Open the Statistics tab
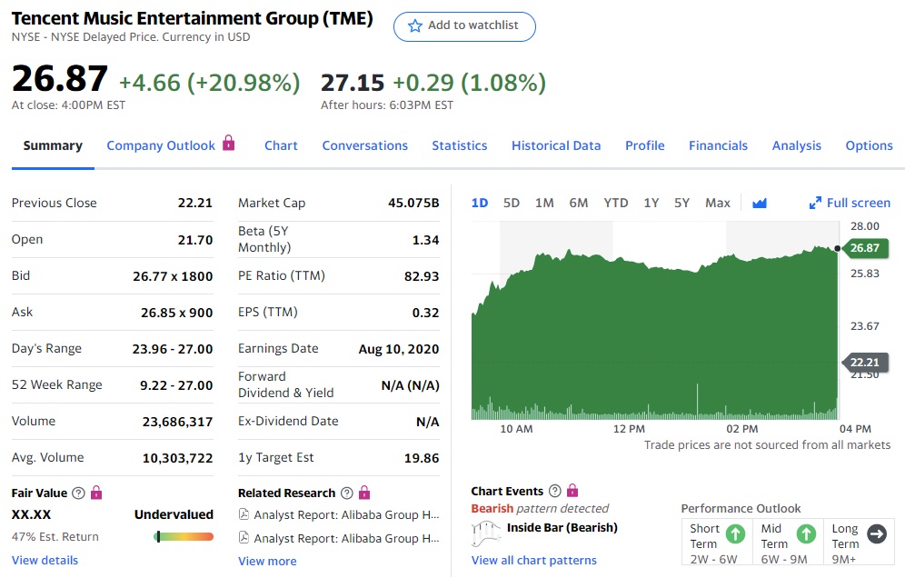 pos(459,145)
